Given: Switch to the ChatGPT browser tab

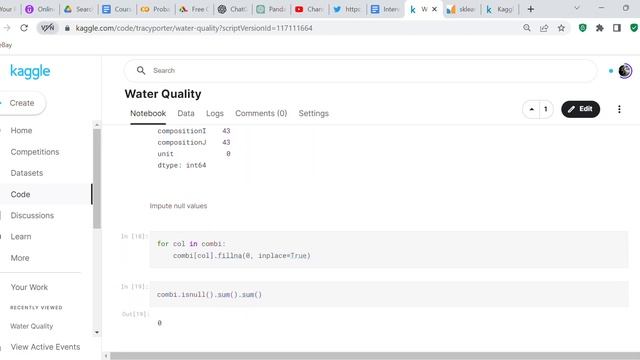Looking at the screenshot, I should point(232,9).
